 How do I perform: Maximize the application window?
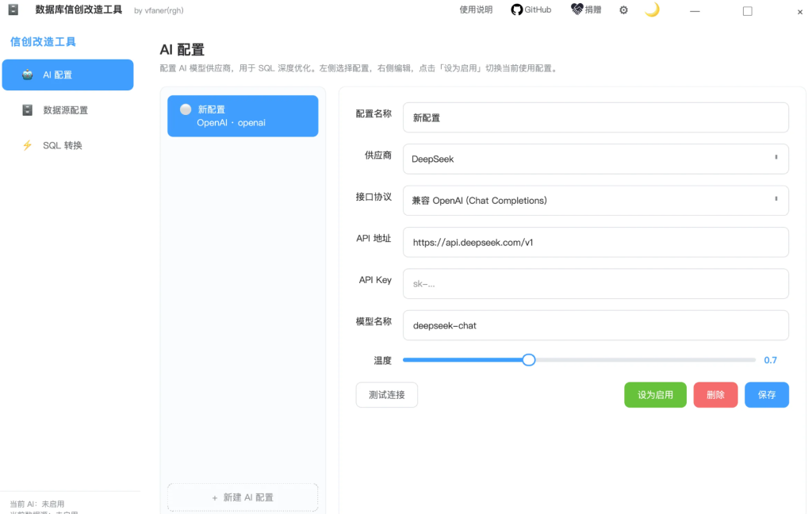747,11
